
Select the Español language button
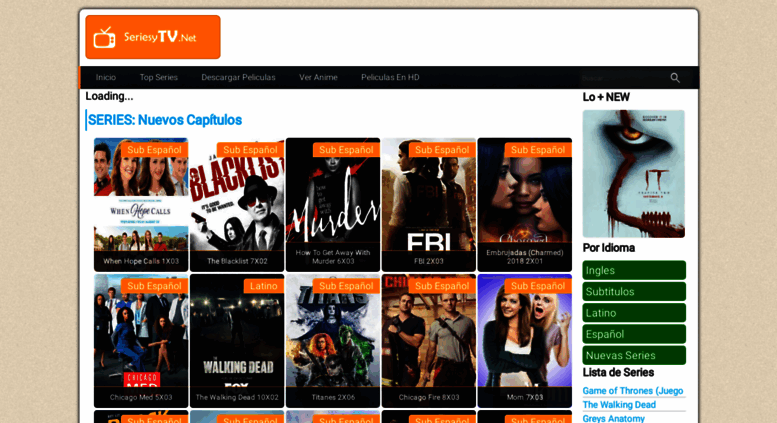(634, 334)
